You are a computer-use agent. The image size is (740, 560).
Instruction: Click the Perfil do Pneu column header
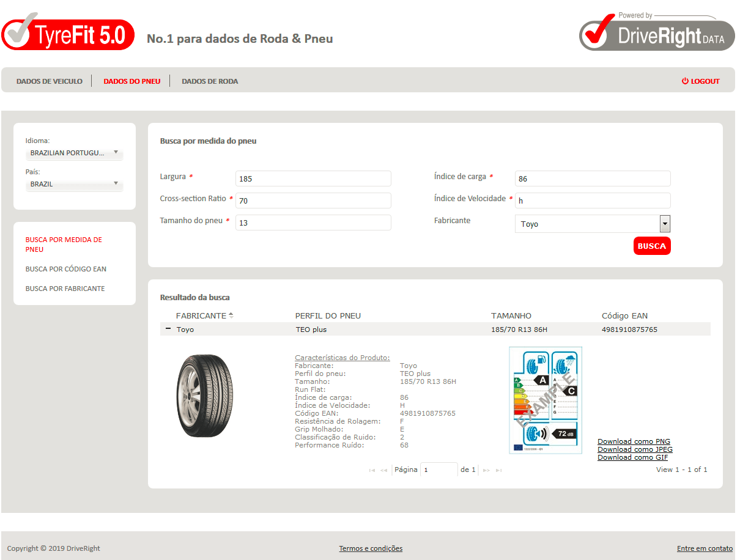(x=328, y=315)
